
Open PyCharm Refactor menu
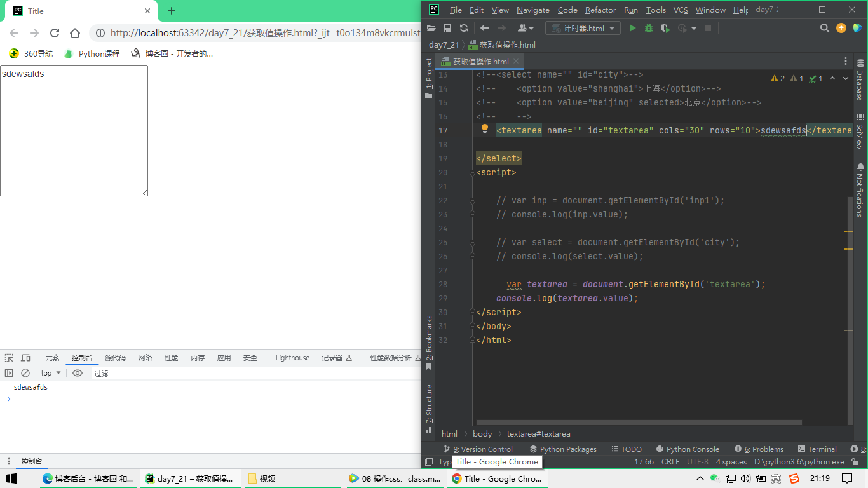pos(600,10)
